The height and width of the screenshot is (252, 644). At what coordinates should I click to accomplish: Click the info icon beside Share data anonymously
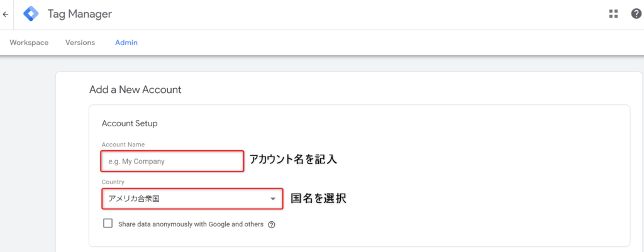[271, 225]
